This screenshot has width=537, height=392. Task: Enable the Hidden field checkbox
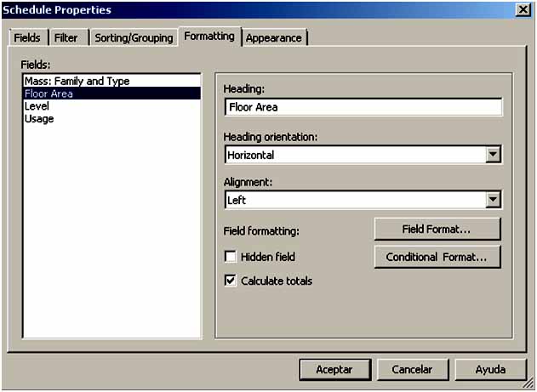[x=231, y=257]
